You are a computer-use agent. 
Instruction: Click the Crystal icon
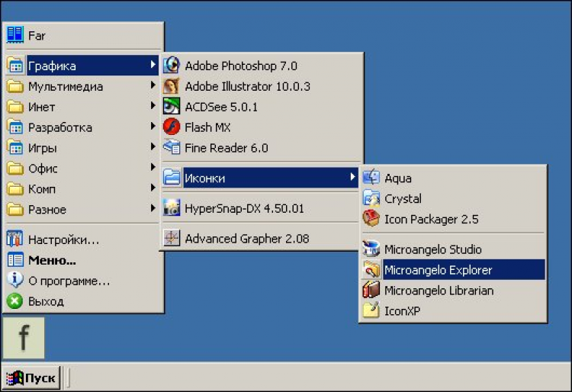[x=371, y=198]
